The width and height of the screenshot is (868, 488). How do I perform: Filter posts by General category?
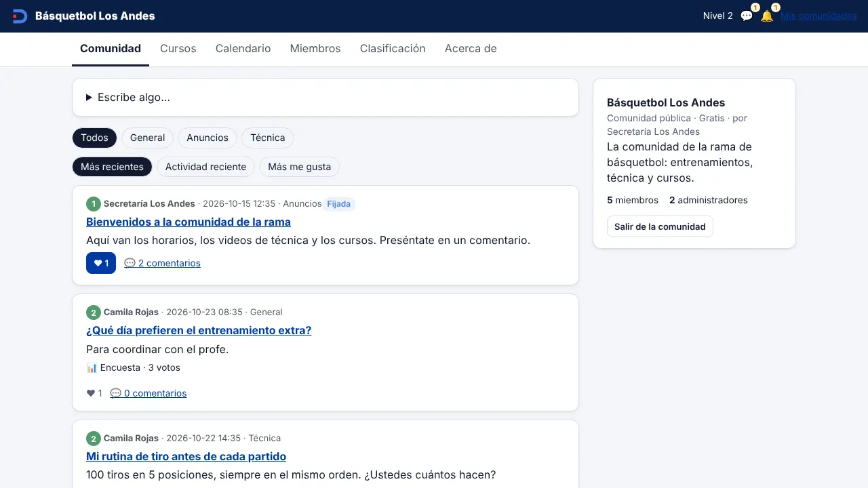(x=147, y=138)
